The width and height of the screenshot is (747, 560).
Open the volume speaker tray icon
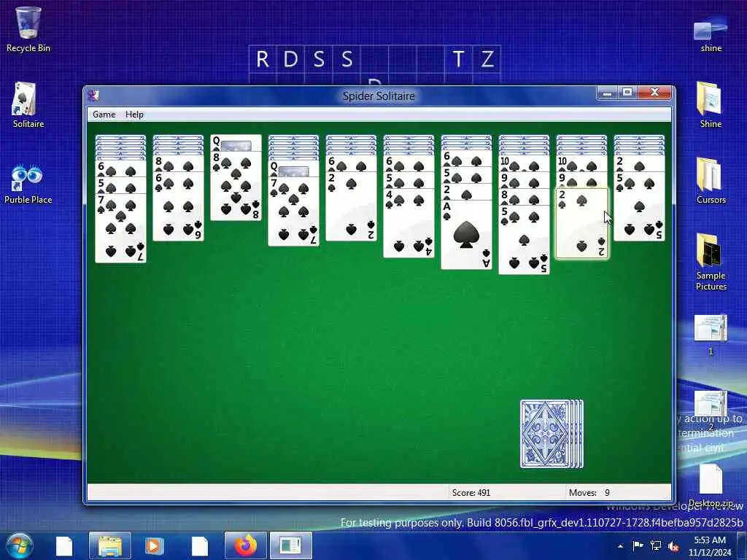(673, 546)
